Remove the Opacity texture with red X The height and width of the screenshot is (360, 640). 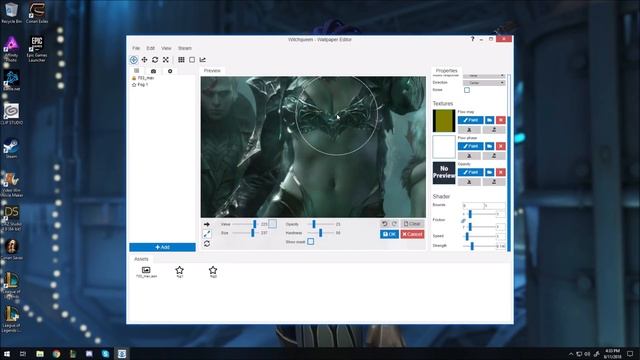[500, 172]
